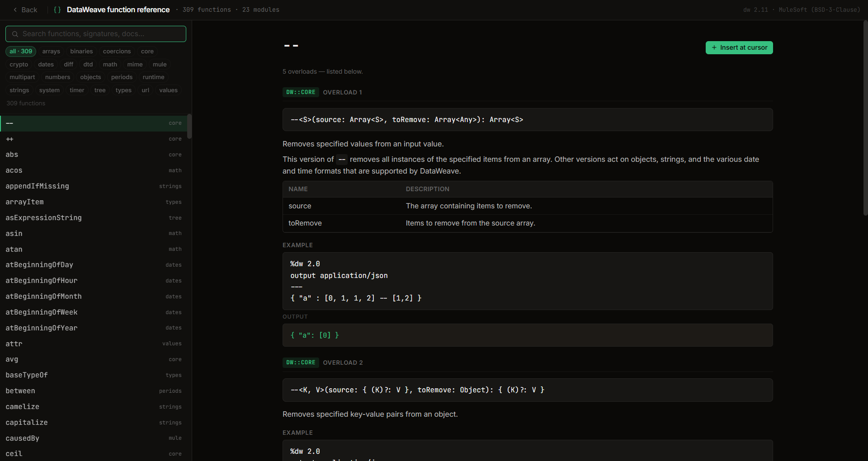The image size is (868, 461).
Task: Open the causedBy function entry
Action: pos(94,438)
